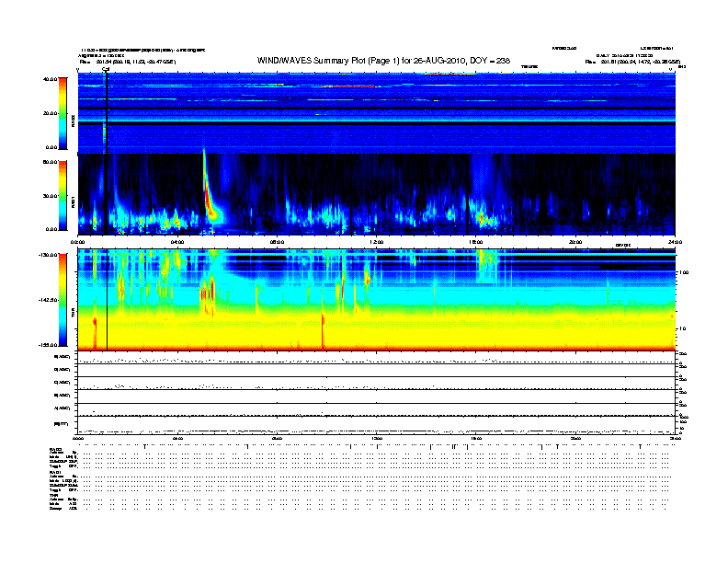This screenshot has height=563, width=728.
Task: Click the 04:00 tick label under RAD1 panel
Action: pyautogui.click(x=177, y=242)
